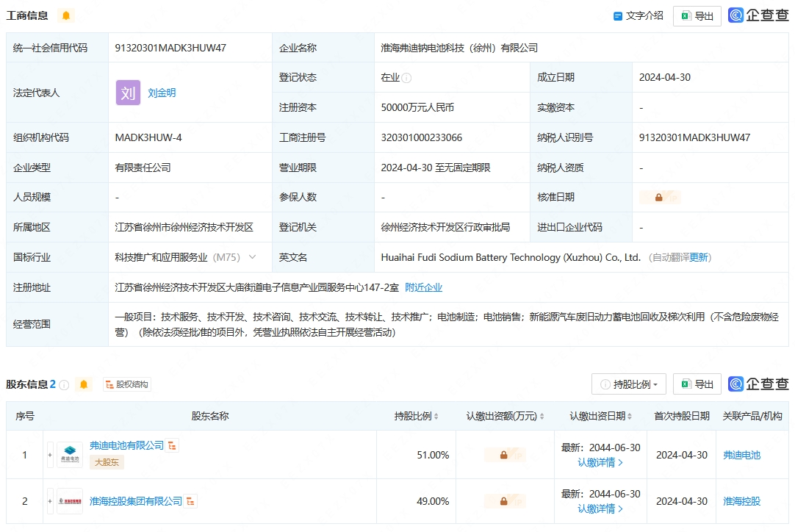Export 工商信息 with the top 导出 button
This screenshot has width=795, height=532.
697,16
